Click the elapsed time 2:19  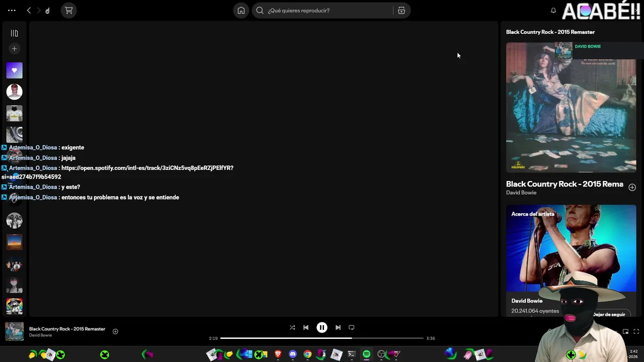click(213, 338)
